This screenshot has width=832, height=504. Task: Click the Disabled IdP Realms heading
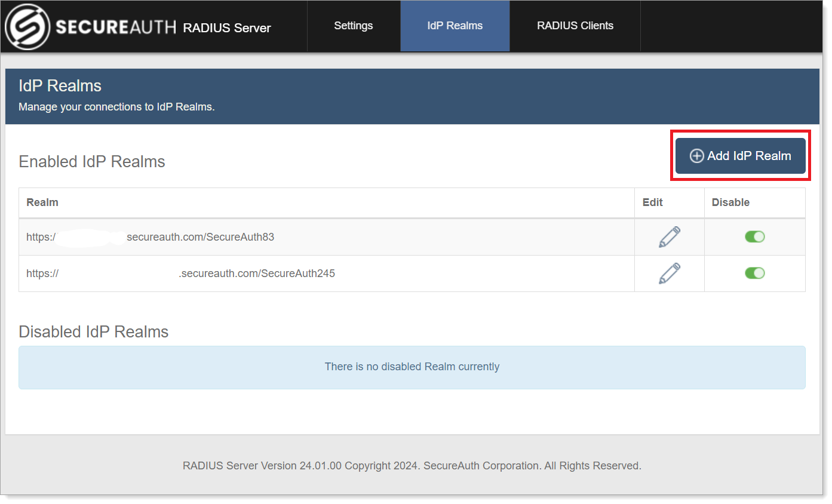pyautogui.click(x=93, y=331)
